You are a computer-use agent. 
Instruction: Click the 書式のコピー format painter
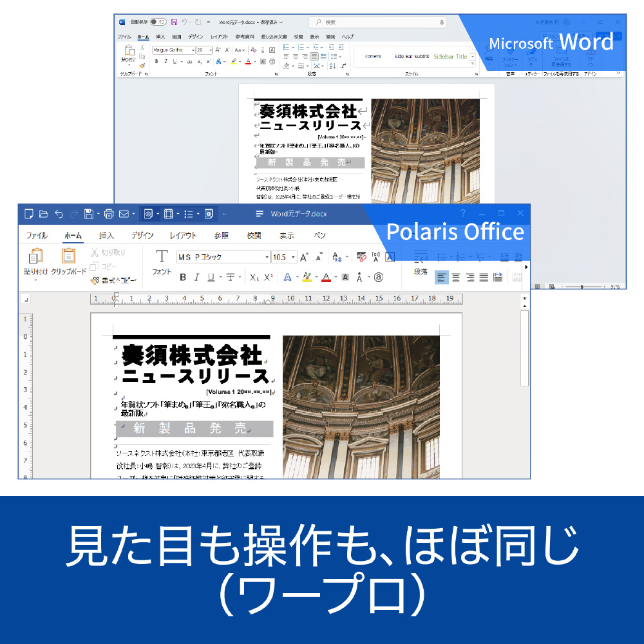click(x=114, y=280)
